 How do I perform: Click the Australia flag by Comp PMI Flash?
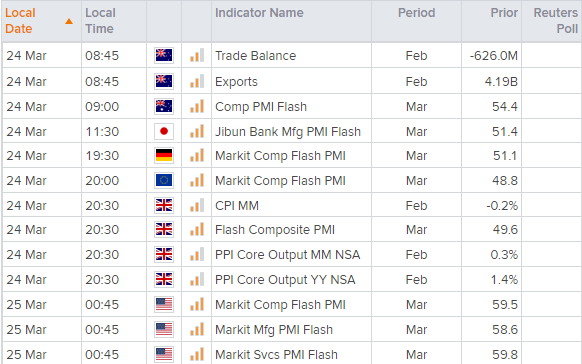tap(164, 106)
